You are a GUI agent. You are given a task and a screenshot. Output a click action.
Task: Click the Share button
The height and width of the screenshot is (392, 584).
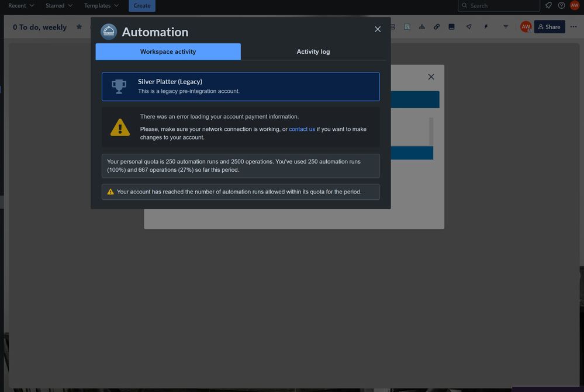[549, 26]
